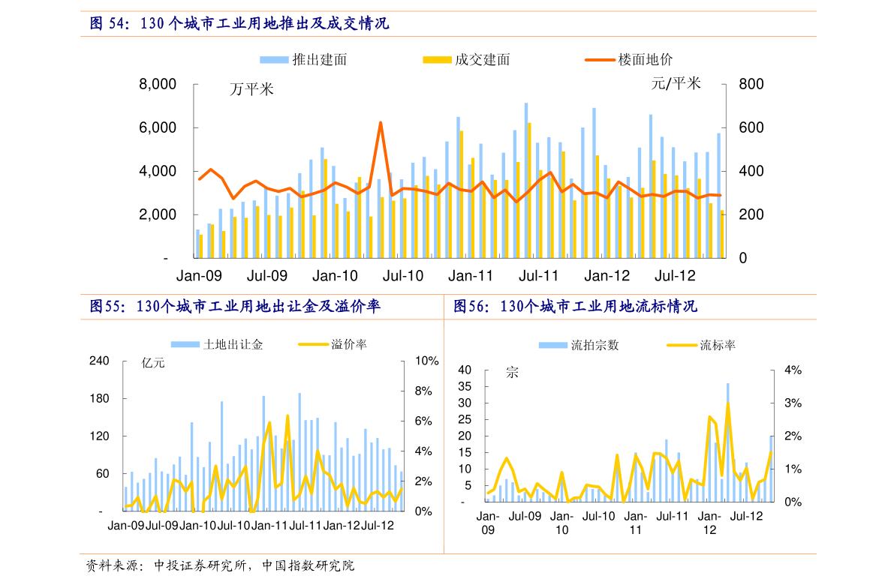Click the orange 楼面地价 legend line

tap(599, 60)
